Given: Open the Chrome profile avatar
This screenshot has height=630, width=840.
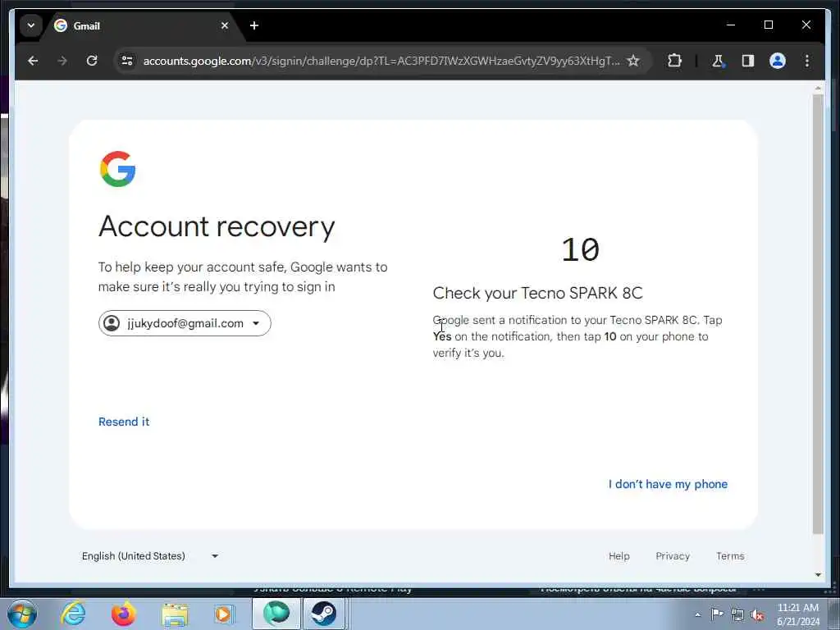Looking at the screenshot, I should click(x=778, y=61).
